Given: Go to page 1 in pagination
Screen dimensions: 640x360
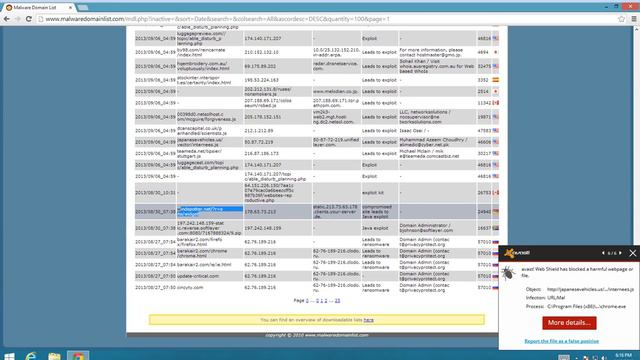Looking at the screenshot, I should 322,300.
